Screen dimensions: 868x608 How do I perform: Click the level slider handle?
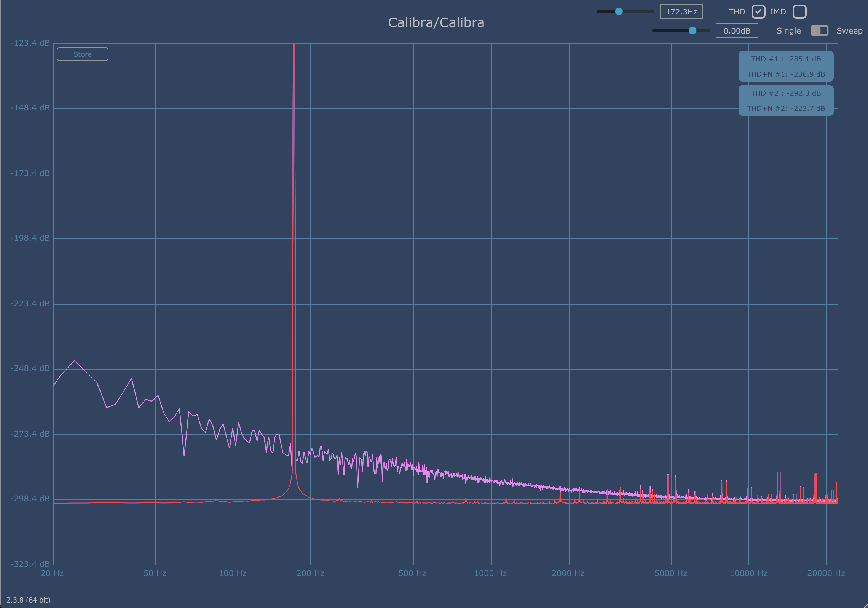click(693, 30)
